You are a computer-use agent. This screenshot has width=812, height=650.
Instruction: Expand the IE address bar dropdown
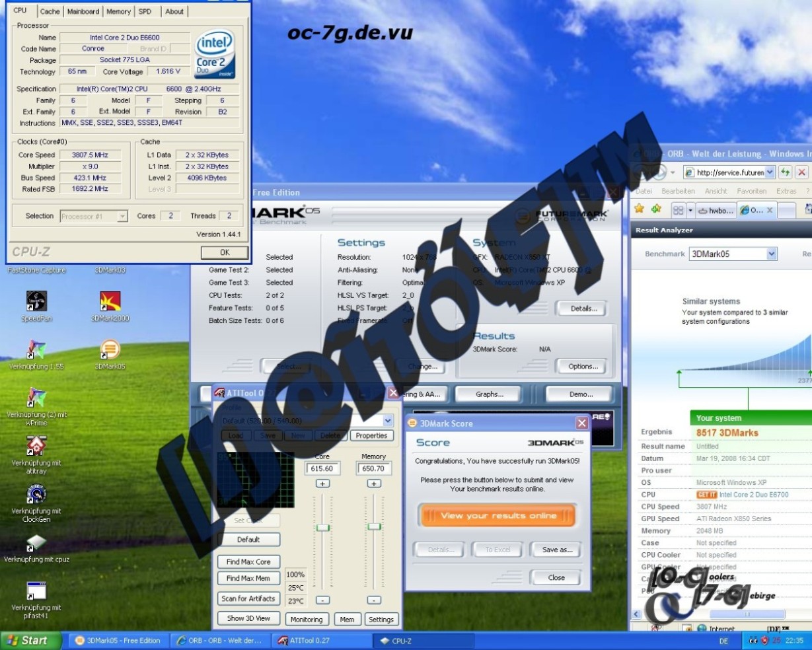click(x=770, y=172)
